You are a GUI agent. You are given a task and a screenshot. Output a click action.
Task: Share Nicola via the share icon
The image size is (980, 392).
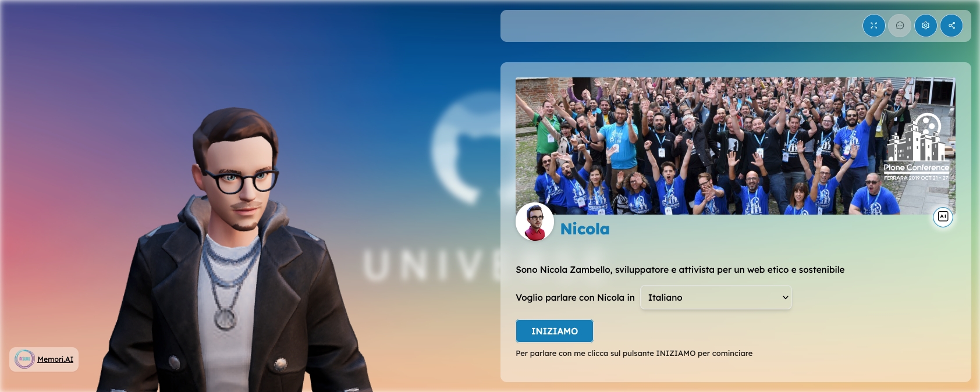[x=951, y=26]
